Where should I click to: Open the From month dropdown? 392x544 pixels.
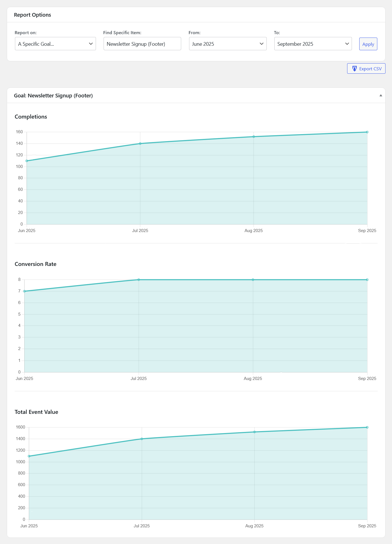(227, 44)
